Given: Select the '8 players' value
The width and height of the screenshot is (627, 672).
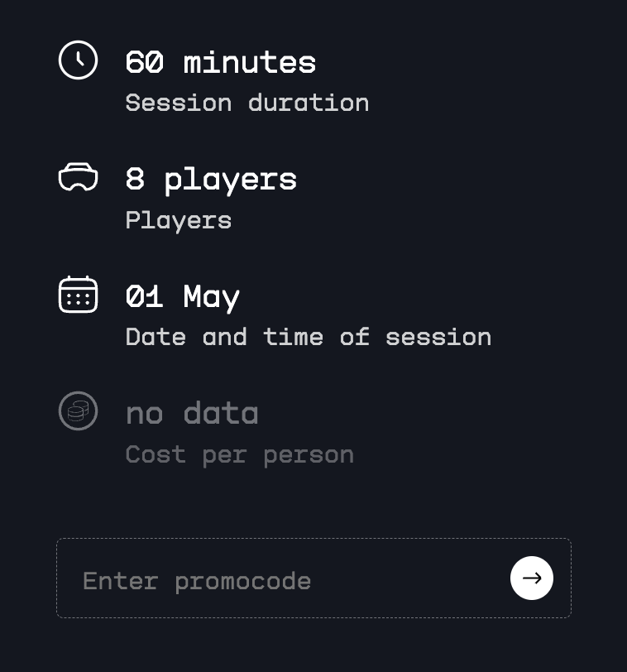Looking at the screenshot, I should 211,180.
